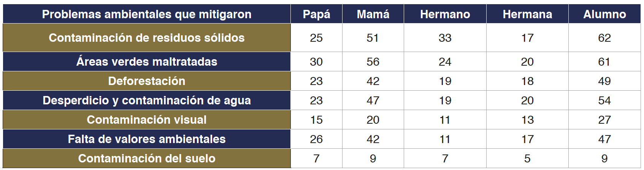The height and width of the screenshot is (170, 644).
Task: Select Papá value 26 for valores ambientales
Action: (316, 139)
